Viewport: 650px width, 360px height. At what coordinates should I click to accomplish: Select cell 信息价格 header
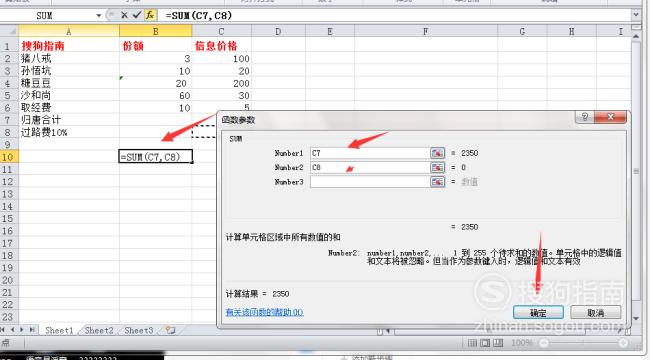point(221,46)
